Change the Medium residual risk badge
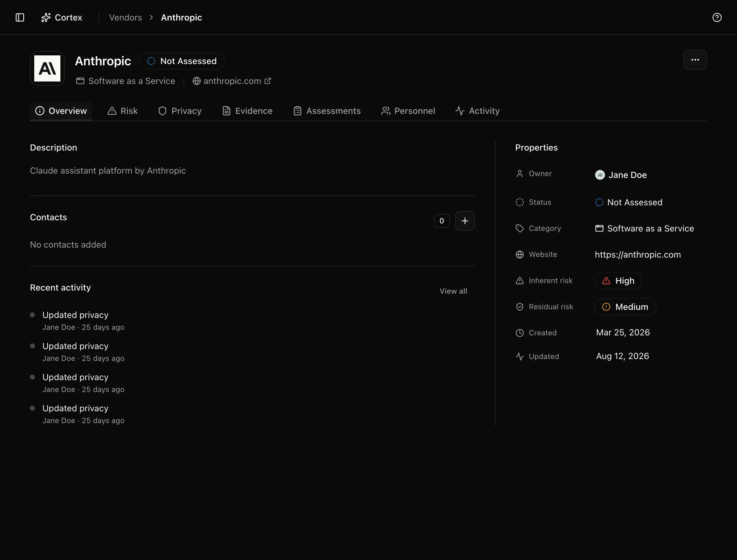This screenshot has width=737, height=560. click(x=625, y=307)
